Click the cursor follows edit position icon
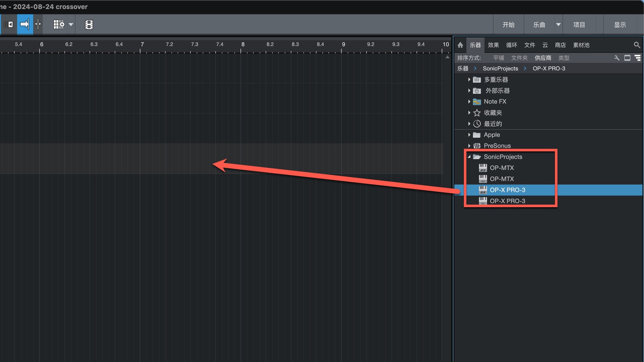 38,24
